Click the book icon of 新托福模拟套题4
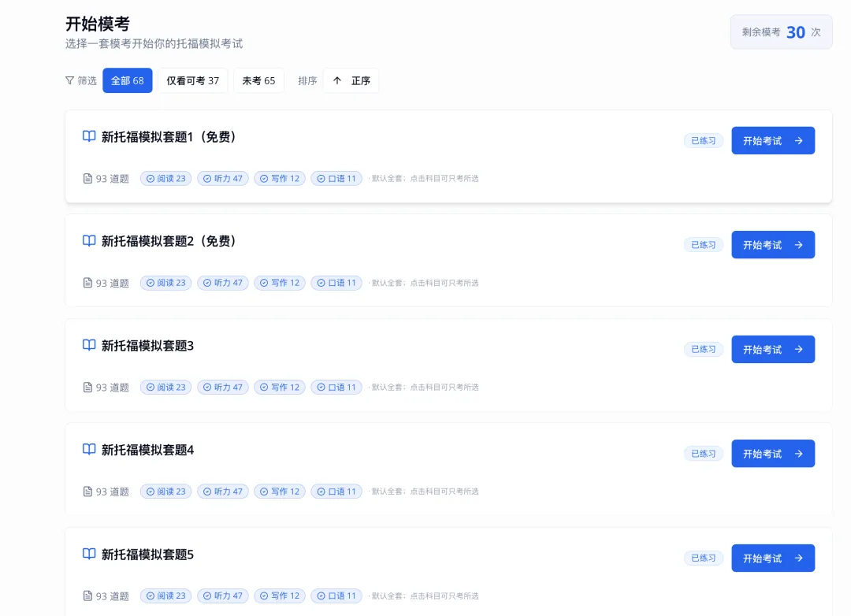This screenshot has width=851, height=616. coord(89,449)
